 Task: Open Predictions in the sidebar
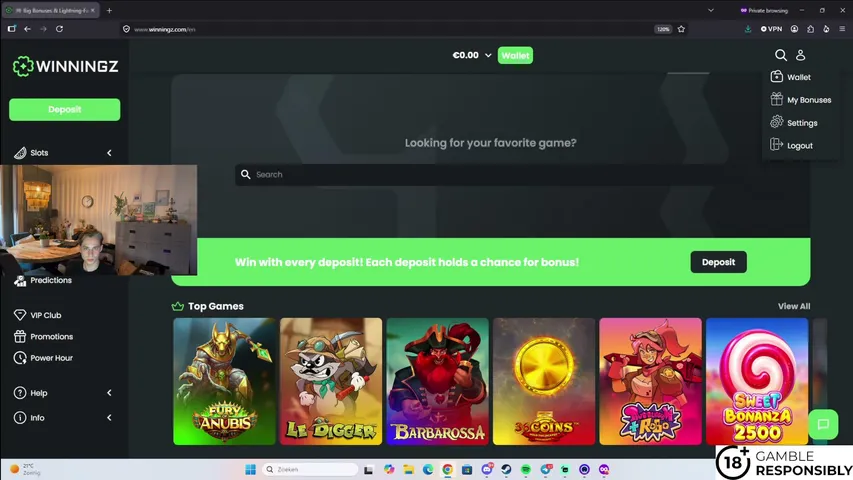coord(51,280)
